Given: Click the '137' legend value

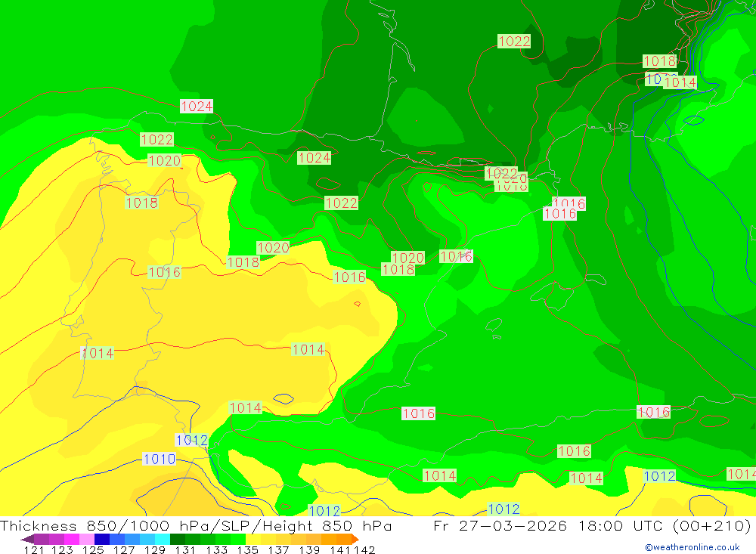Looking at the screenshot, I should coord(278,549).
